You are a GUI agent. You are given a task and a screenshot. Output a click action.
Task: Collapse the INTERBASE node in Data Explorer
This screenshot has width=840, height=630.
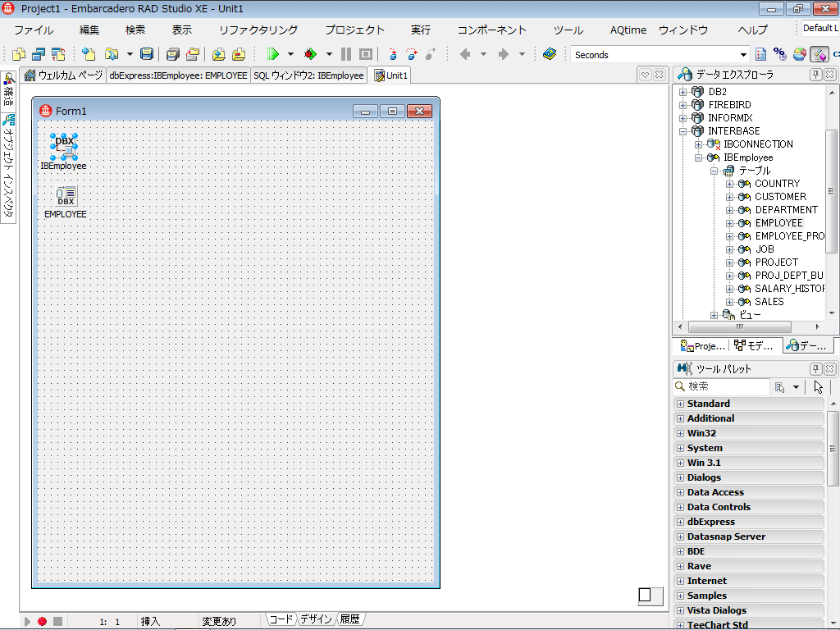click(x=682, y=131)
